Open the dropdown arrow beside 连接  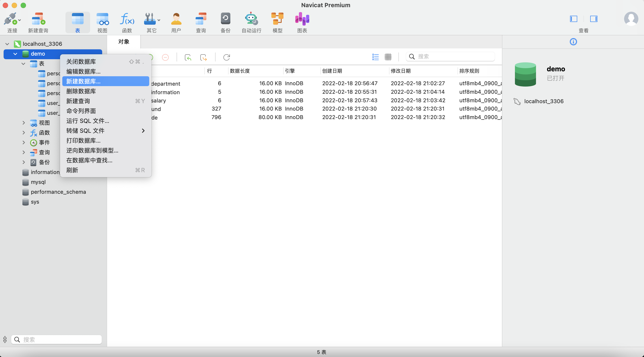pyautogui.click(x=19, y=20)
